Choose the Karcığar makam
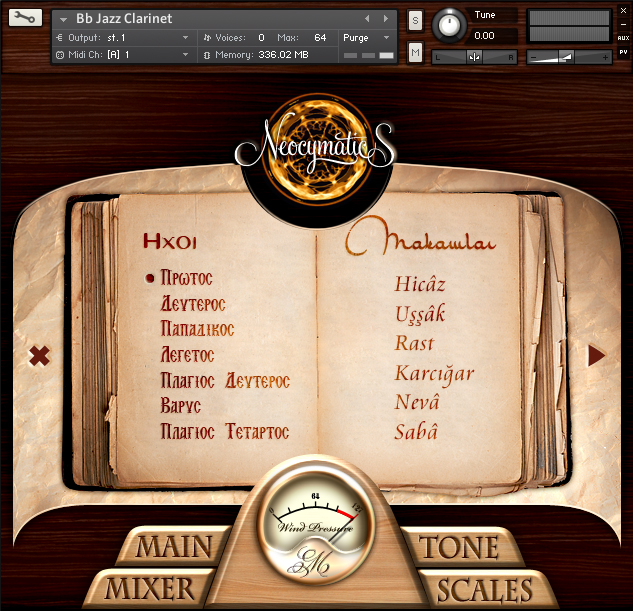Image resolution: width=633 pixels, height=611 pixels. 434,374
